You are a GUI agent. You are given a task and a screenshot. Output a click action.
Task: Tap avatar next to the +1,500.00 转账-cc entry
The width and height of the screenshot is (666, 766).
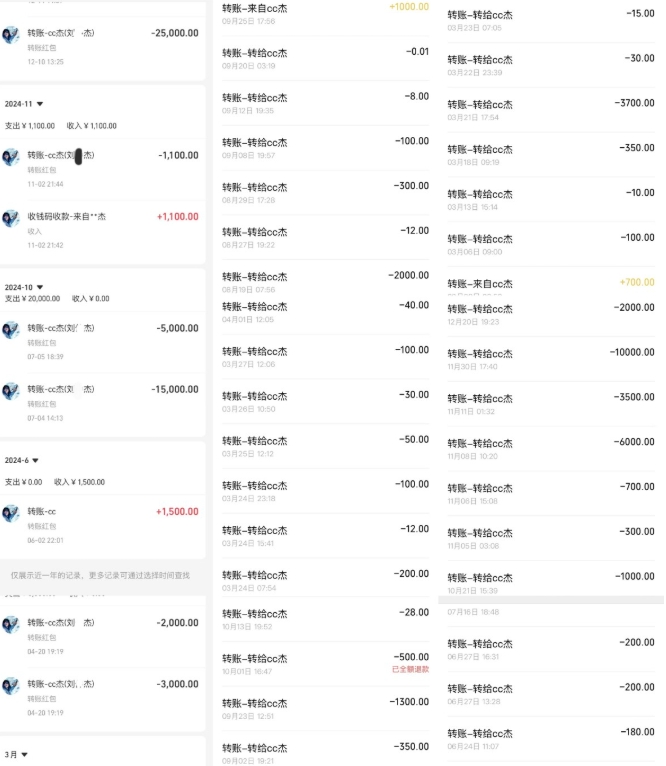11,513
